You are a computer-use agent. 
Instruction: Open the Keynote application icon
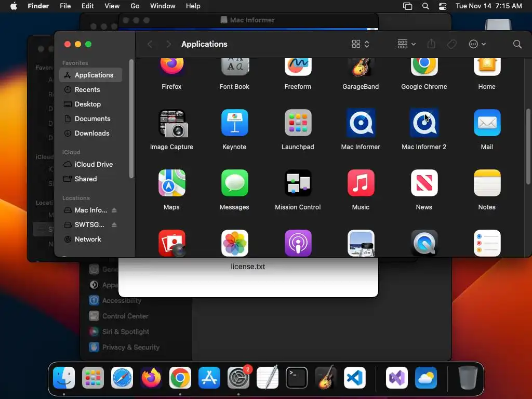coord(234,123)
